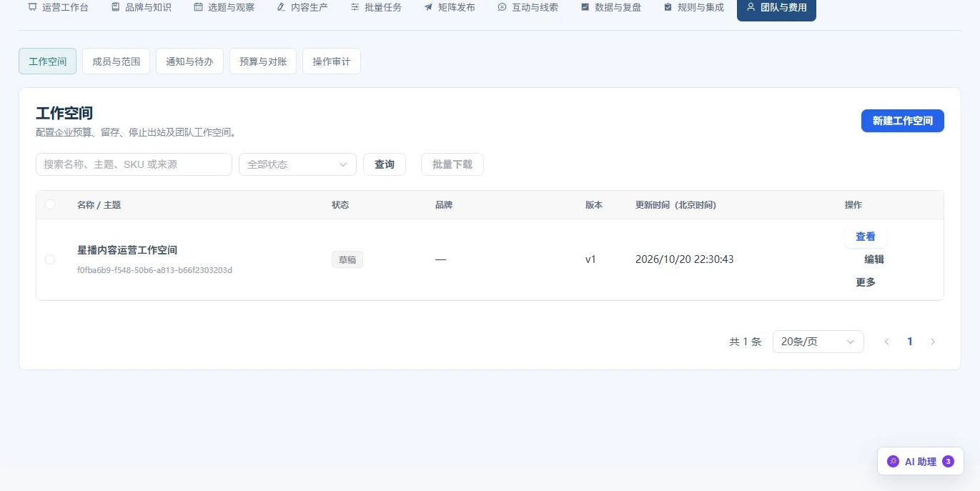Click the workspace ID f0fba6b9-f548-50b6-a813-b66f2303203d
Image resolution: width=980 pixels, height=491 pixels.
pyautogui.click(x=154, y=270)
